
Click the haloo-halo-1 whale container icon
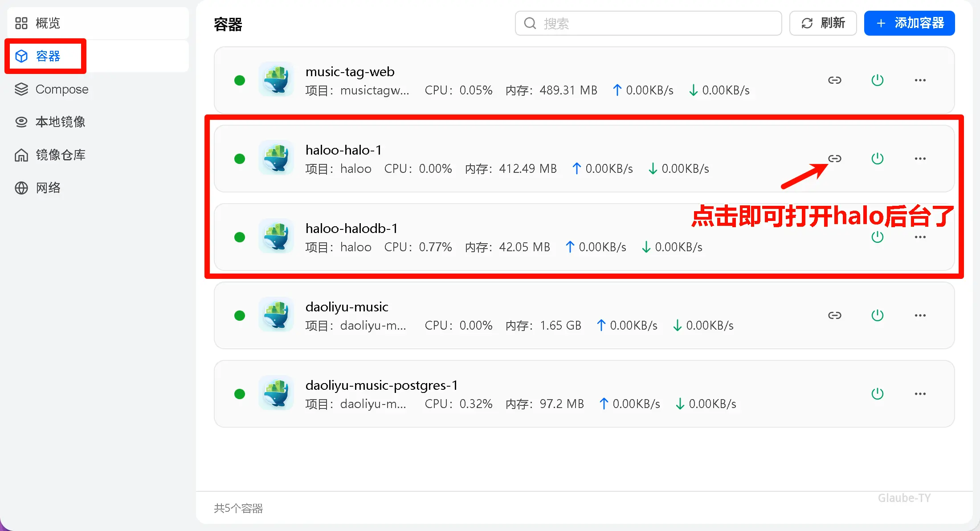(276, 158)
